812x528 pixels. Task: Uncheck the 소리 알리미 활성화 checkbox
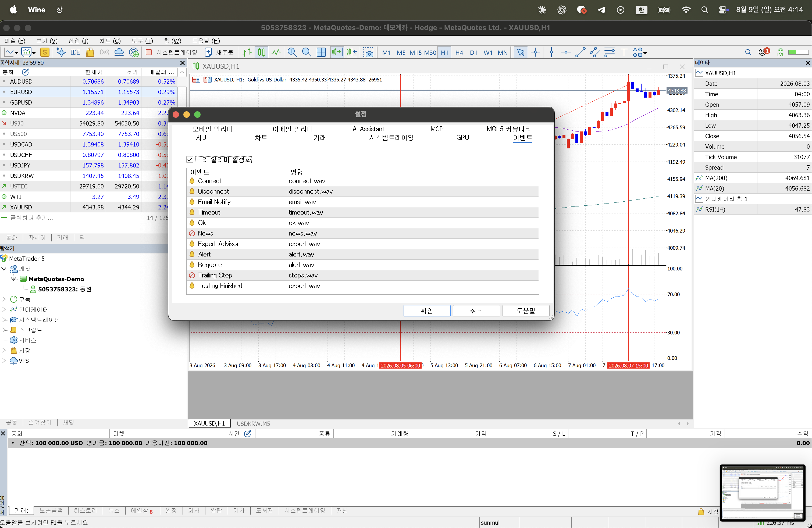pyautogui.click(x=190, y=159)
